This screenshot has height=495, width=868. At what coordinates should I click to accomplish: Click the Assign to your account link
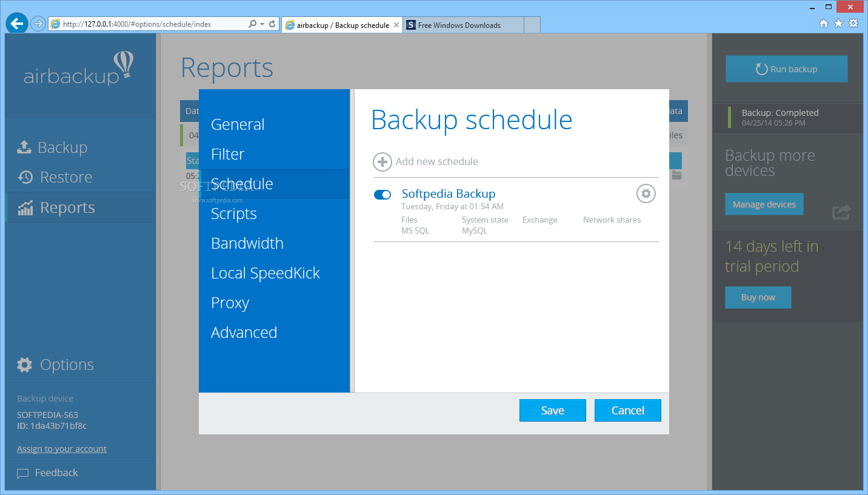coord(62,449)
